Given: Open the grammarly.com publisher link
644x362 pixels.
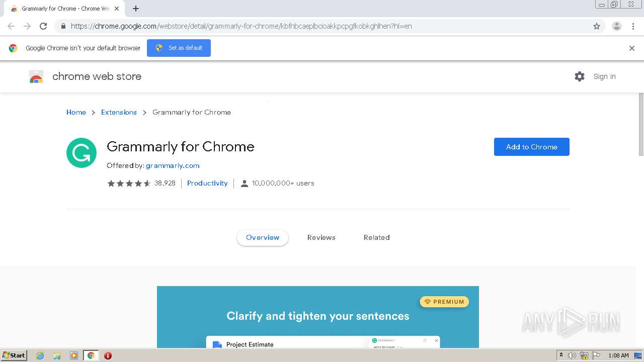Looking at the screenshot, I should (173, 165).
